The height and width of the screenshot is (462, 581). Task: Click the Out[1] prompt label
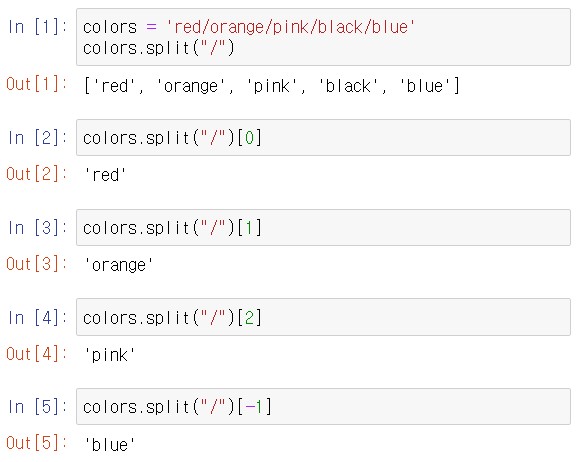[37, 84]
